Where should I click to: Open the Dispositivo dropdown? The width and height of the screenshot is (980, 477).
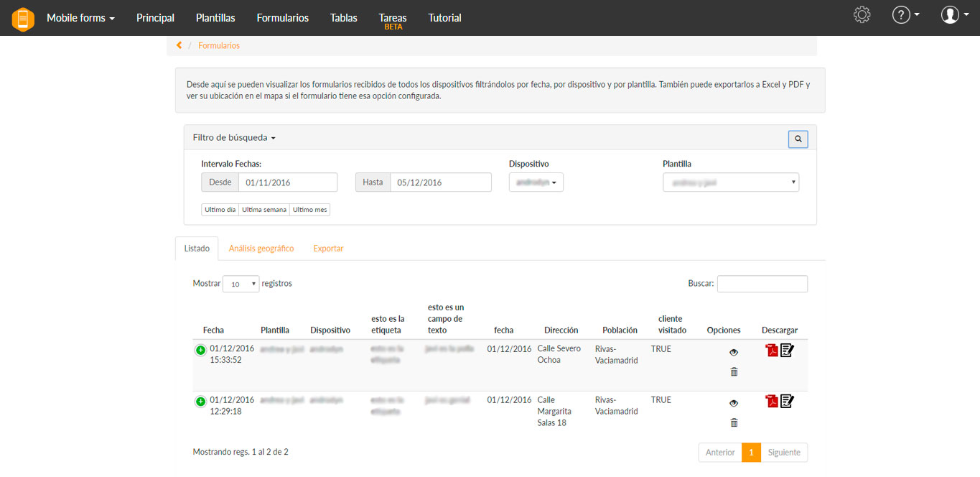536,182
